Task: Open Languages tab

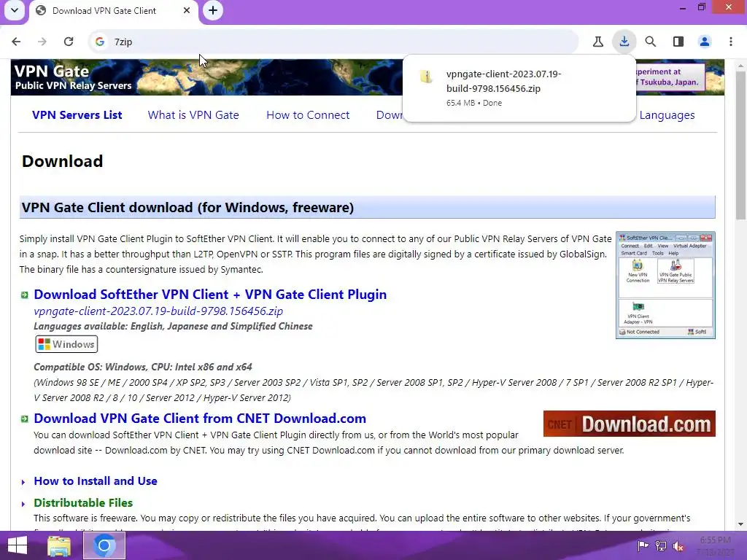Action: click(667, 114)
